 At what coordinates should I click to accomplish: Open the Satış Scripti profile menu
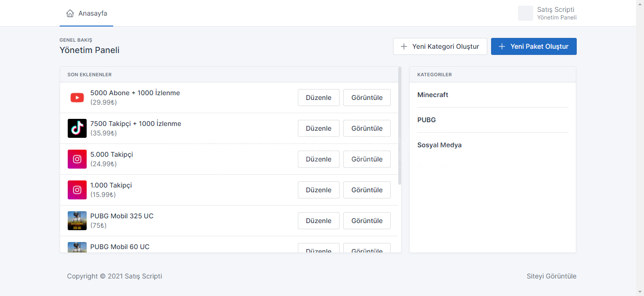pos(547,13)
